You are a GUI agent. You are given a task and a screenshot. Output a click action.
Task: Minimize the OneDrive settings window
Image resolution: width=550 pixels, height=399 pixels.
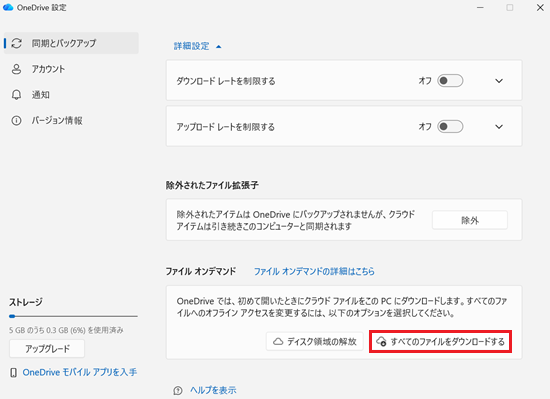pyautogui.click(x=480, y=7)
